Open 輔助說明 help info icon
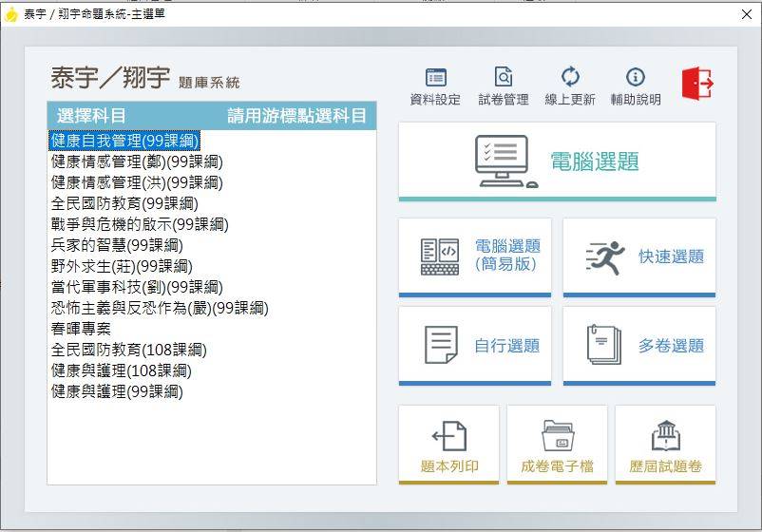 636,87
